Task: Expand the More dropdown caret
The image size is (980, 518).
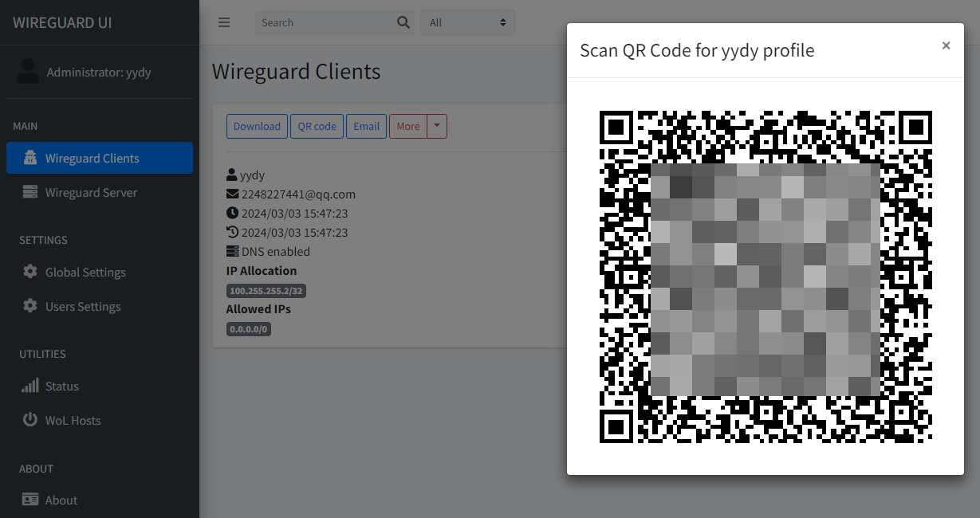Action: pyautogui.click(x=437, y=126)
